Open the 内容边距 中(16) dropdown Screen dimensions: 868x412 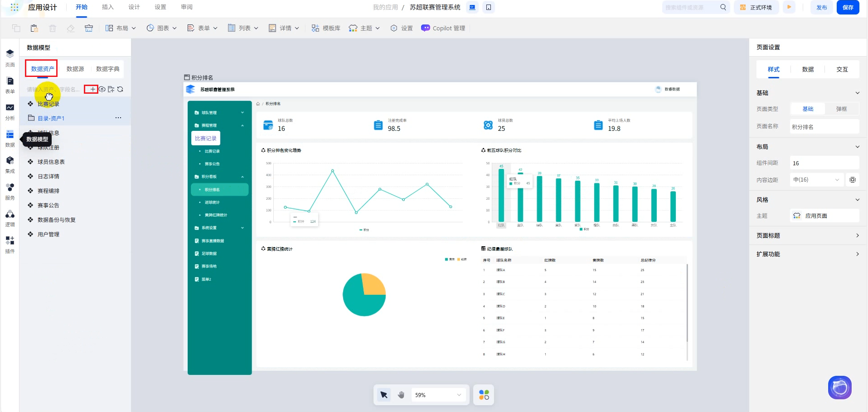coord(816,180)
